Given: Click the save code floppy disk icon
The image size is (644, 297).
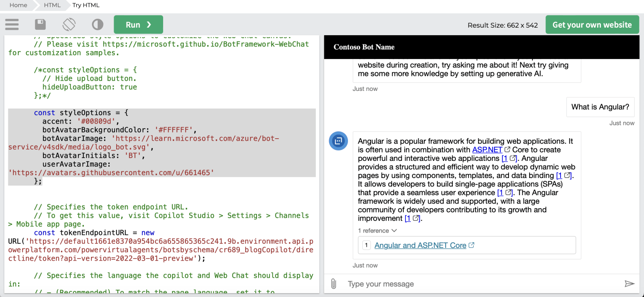Looking at the screenshot, I should 40,25.
